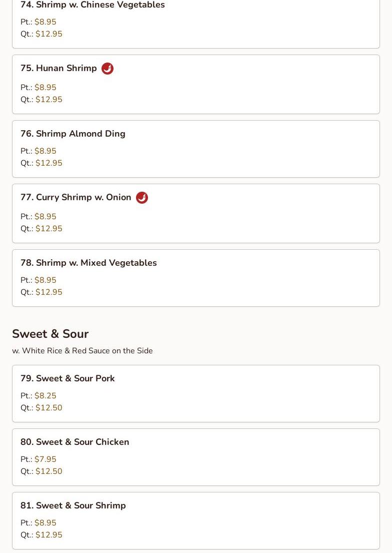Click Sweet & Sour Shrimp quart price $12.95
The height and width of the screenshot is (553, 392).
pyautogui.click(x=49, y=534)
